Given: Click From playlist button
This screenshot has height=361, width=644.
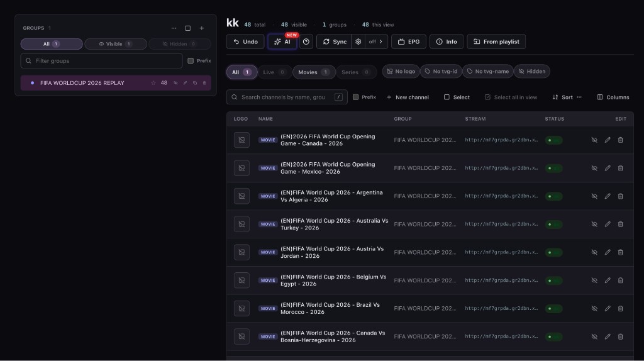Looking at the screenshot, I should point(496,42).
